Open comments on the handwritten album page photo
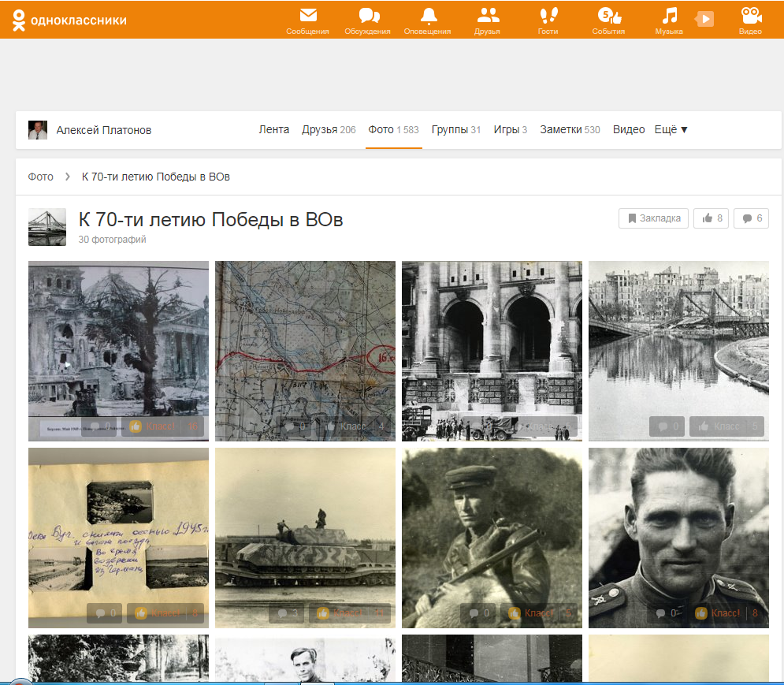Image resolution: width=784 pixels, height=685 pixels. coord(105,613)
